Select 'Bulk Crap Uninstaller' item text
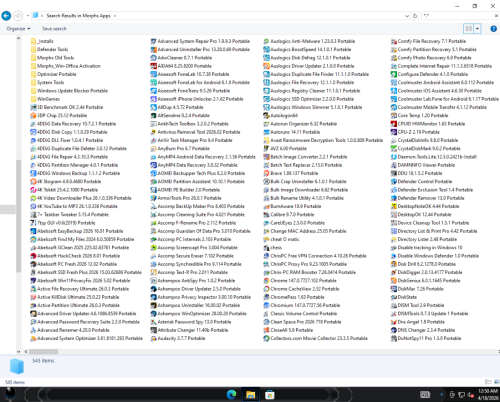Viewport: 500px width, 402px height. (x=308, y=181)
